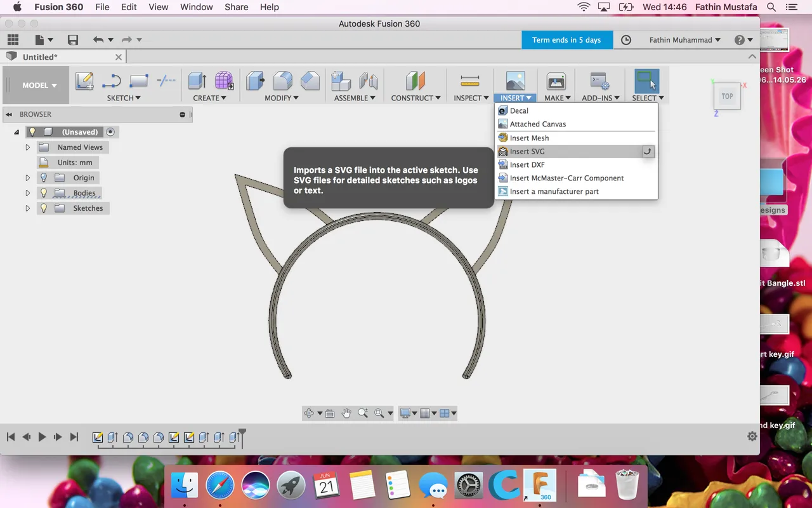Viewport: 812px width, 508px height.
Task: Open the CREATE dropdown menu
Action: 210,98
